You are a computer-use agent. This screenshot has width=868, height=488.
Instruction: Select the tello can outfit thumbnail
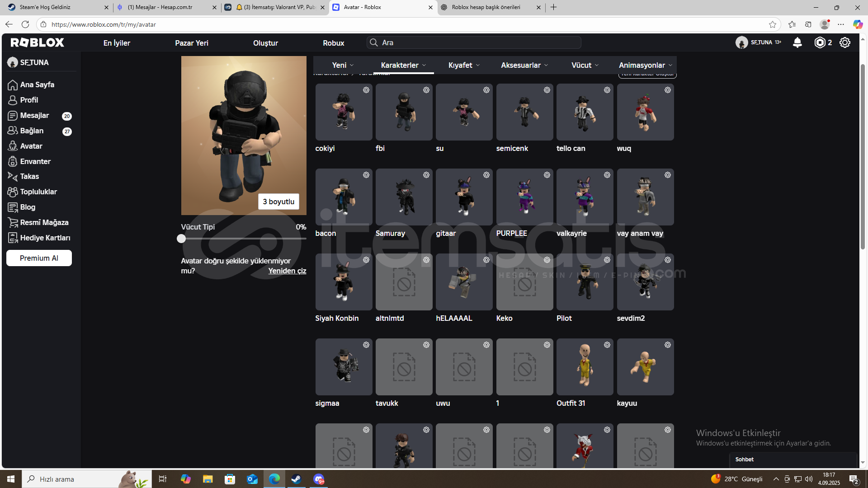click(x=585, y=112)
